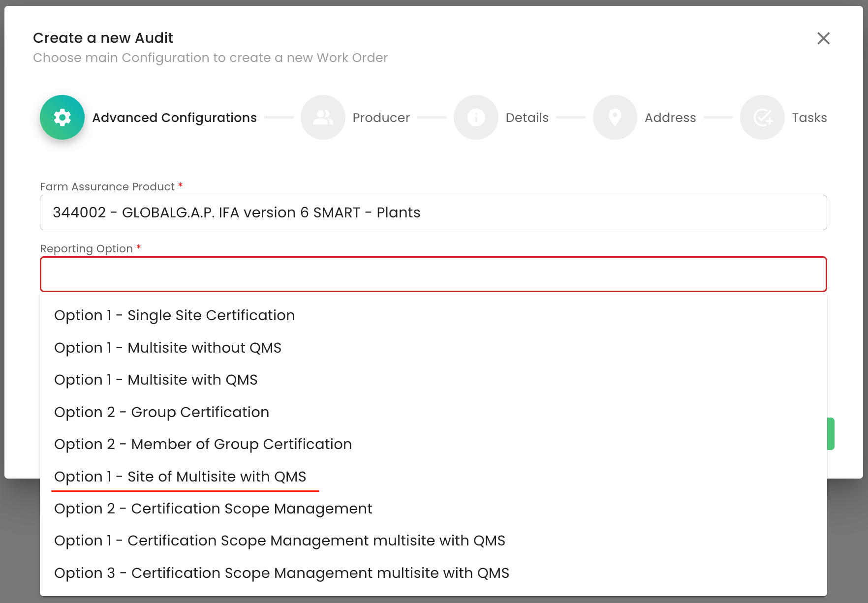The image size is (868, 603).
Task: Select Option 1 - Single Site Certification
Action: point(434,315)
